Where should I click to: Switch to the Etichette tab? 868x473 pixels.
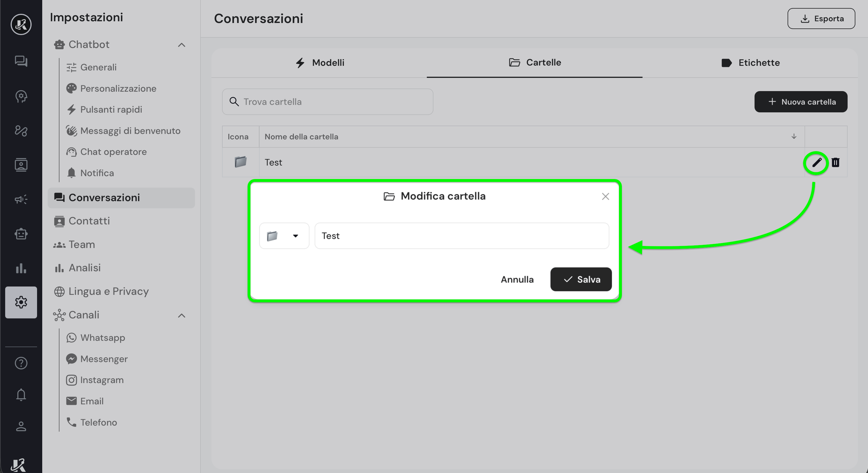751,63
